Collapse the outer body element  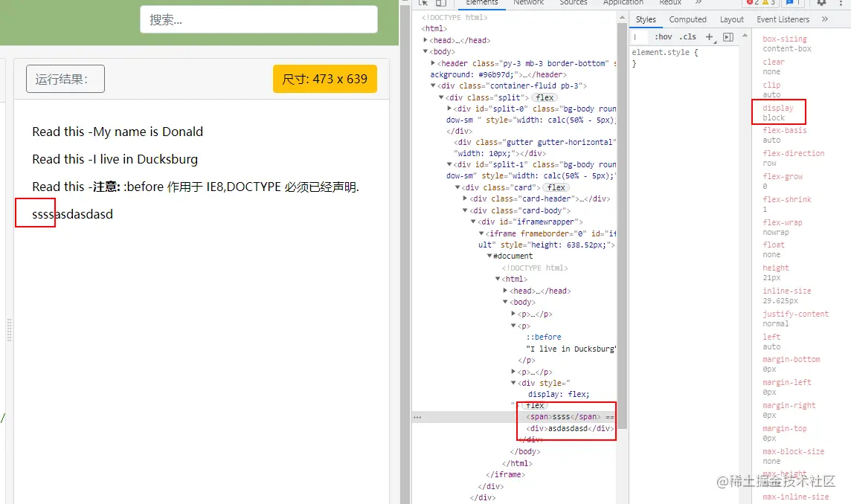pyautogui.click(x=425, y=51)
